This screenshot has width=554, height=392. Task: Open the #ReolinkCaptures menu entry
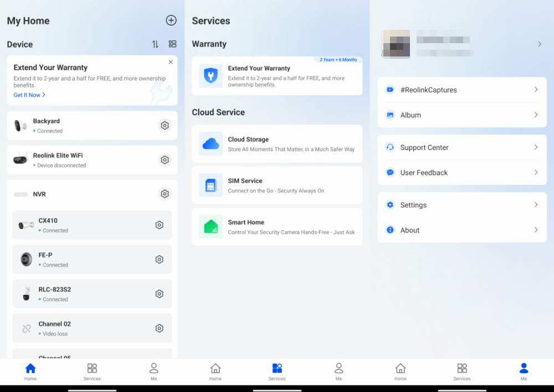(462, 90)
